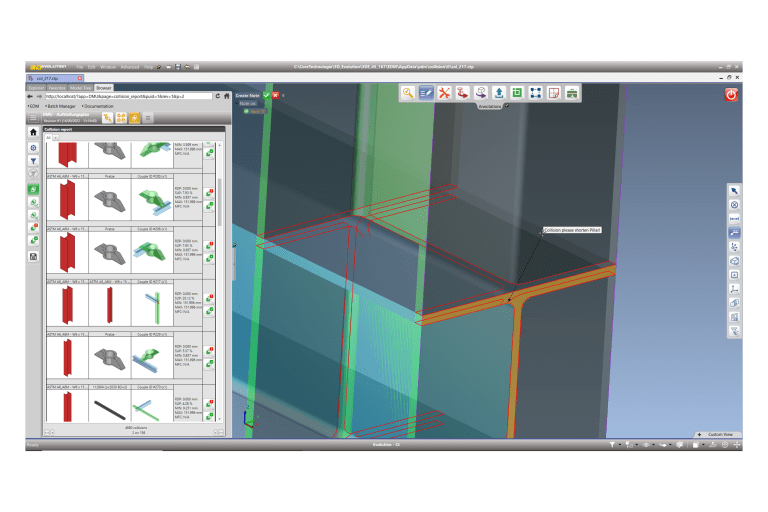Open the funnel filter icon in sidebar
768x512 pixels.
(34, 160)
